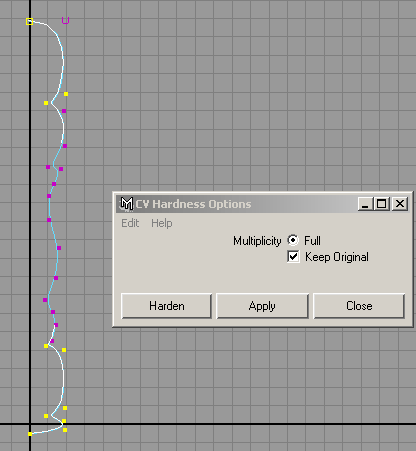416x451 pixels.
Task: Minimize the CV Hardness Options window
Action: [x=365, y=203]
